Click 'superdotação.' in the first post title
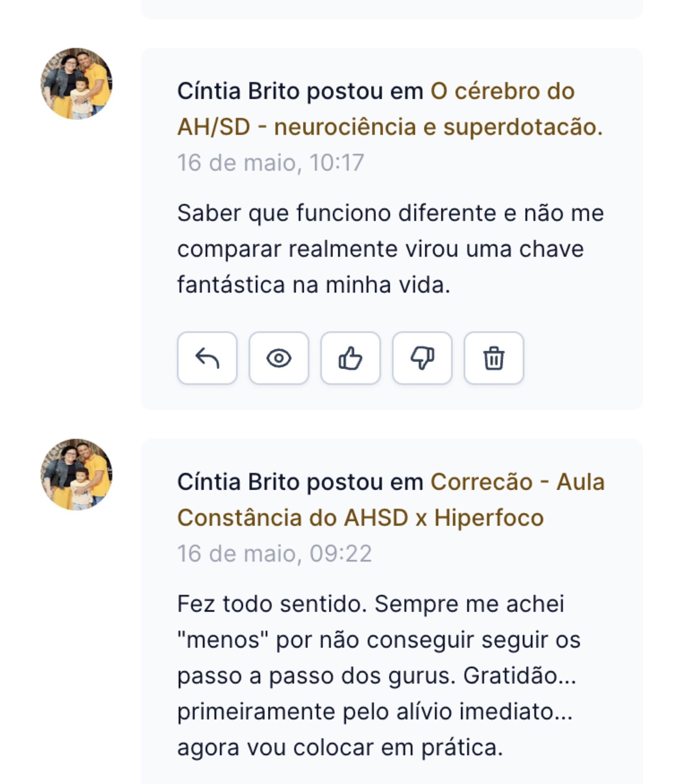The width and height of the screenshot is (685, 784). coord(522,127)
